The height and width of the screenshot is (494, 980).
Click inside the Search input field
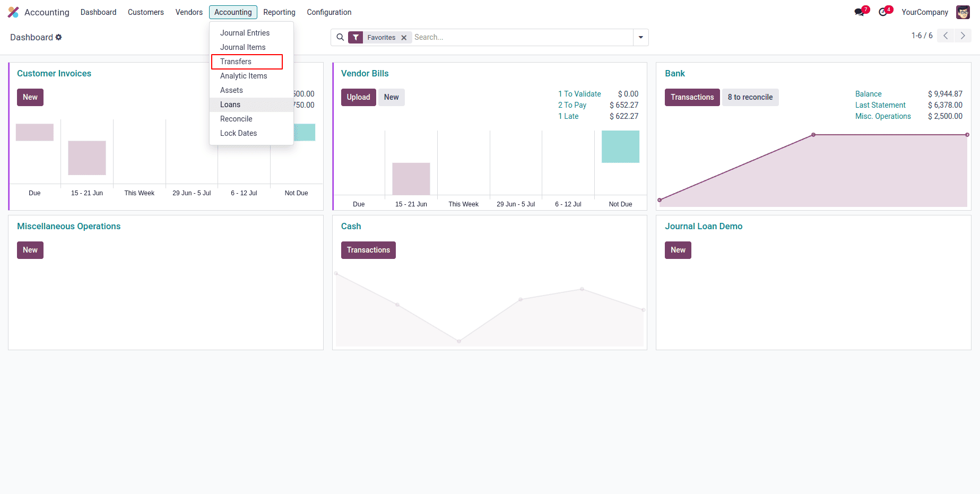coord(504,37)
